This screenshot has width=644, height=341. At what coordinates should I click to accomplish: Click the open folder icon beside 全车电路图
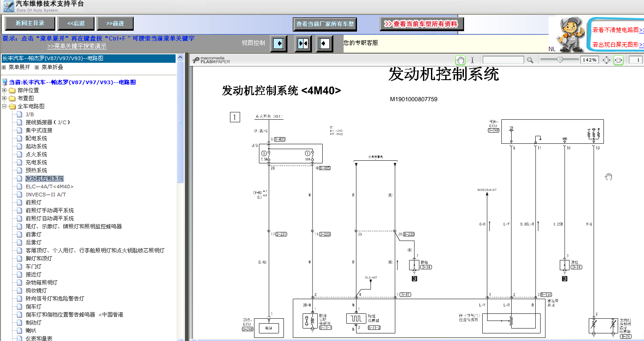coord(12,106)
